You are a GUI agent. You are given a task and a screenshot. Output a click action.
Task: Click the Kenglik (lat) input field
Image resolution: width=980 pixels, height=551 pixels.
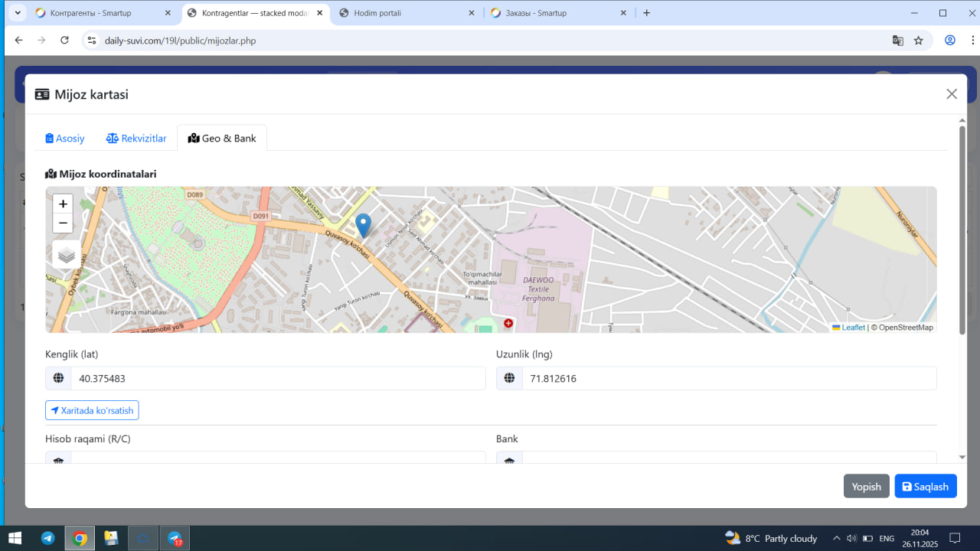point(278,379)
